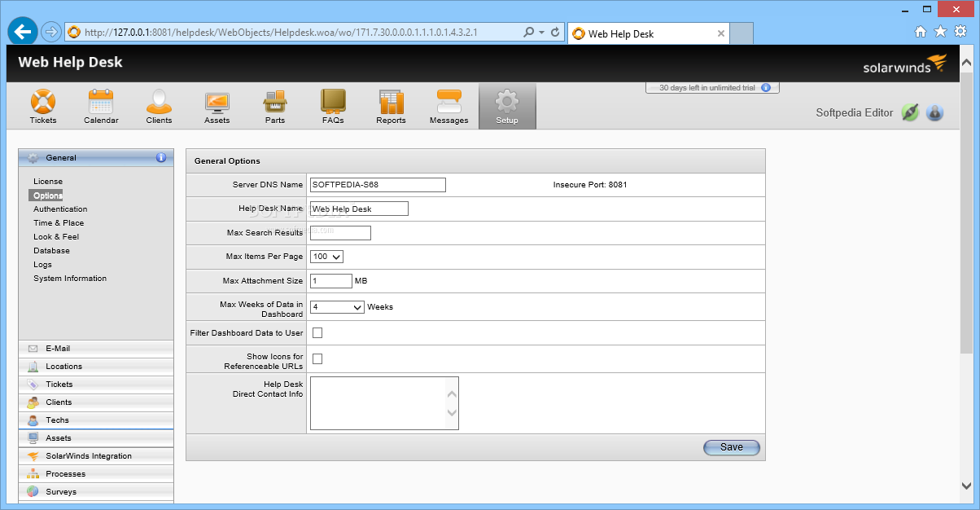Viewport: 980px width, 510px height.
Task: Open the Reports toolbar icon
Action: (x=391, y=108)
